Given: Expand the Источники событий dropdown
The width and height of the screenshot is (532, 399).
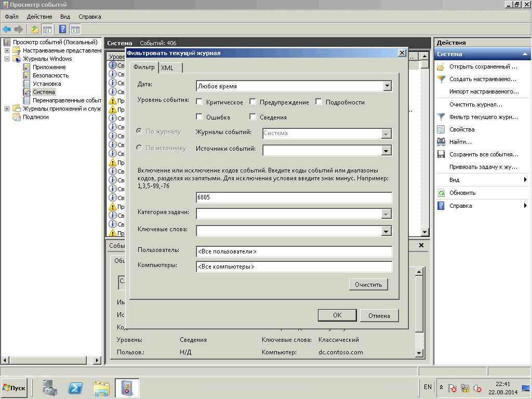Looking at the screenshot, I should click(x=386, y=151).
